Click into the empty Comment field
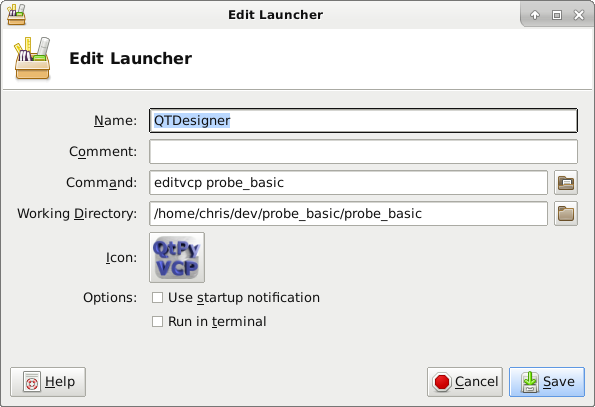Screen dimensions: 595x407 point(364,151)
